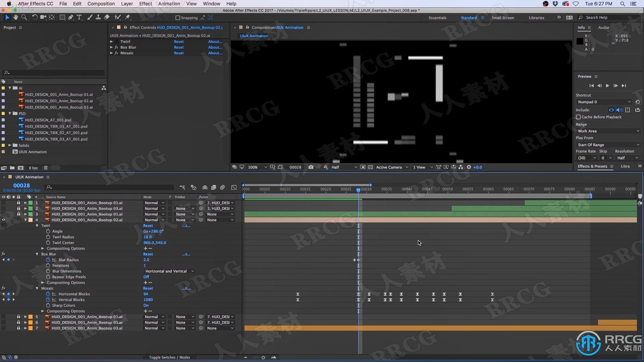Click the Camera icon in viewer
This screenshot has width=644, height=362.
tap(311, 167)
